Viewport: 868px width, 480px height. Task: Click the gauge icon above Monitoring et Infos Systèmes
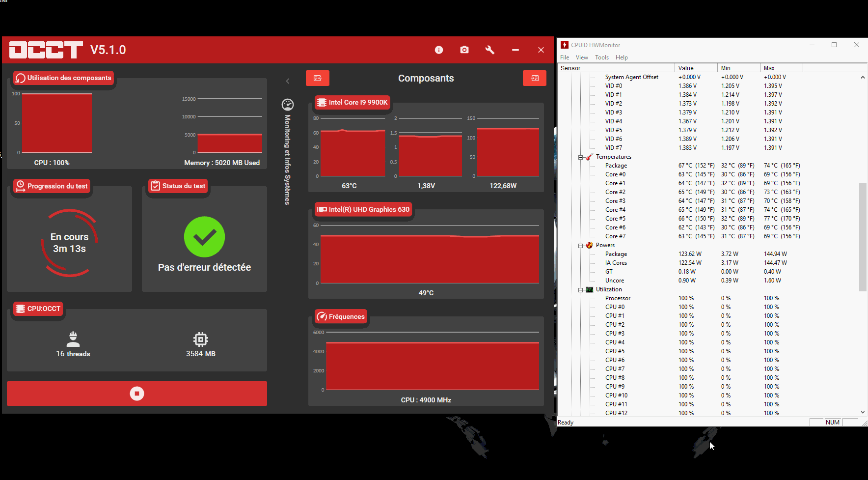tap(288, 105)
